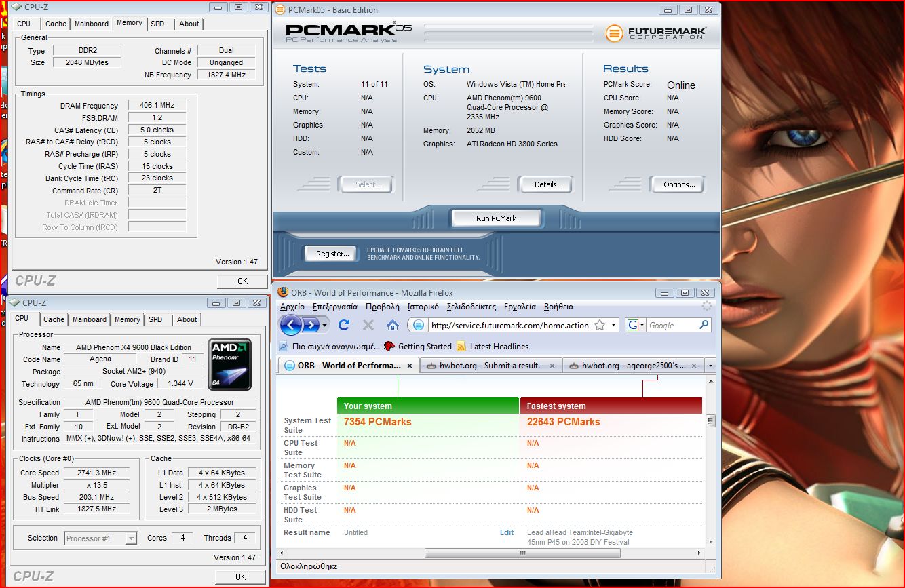Open the Εργαλεία menu
The width and height of the screenshot is (905, 588).
click(x=520, y=307)
